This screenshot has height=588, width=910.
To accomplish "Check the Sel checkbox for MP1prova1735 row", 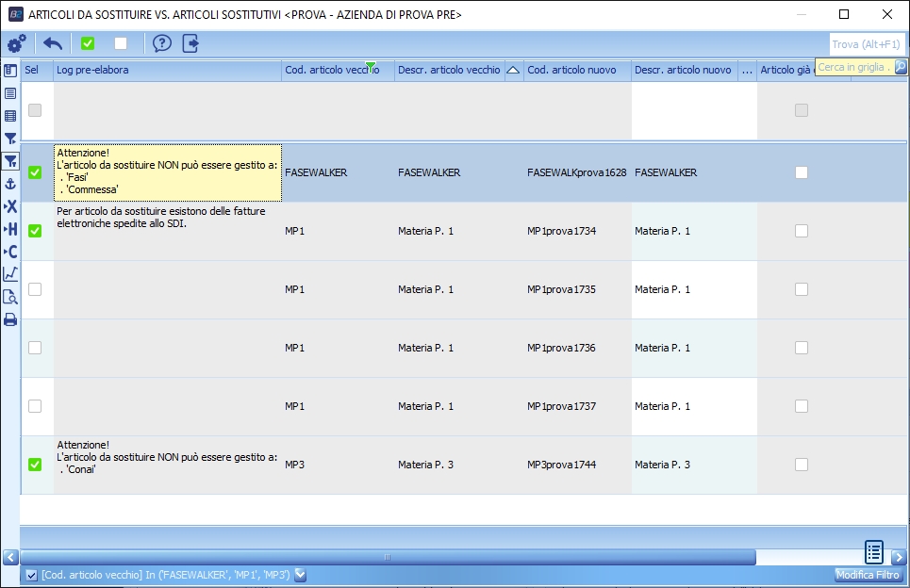I will [x=35, y=289].
